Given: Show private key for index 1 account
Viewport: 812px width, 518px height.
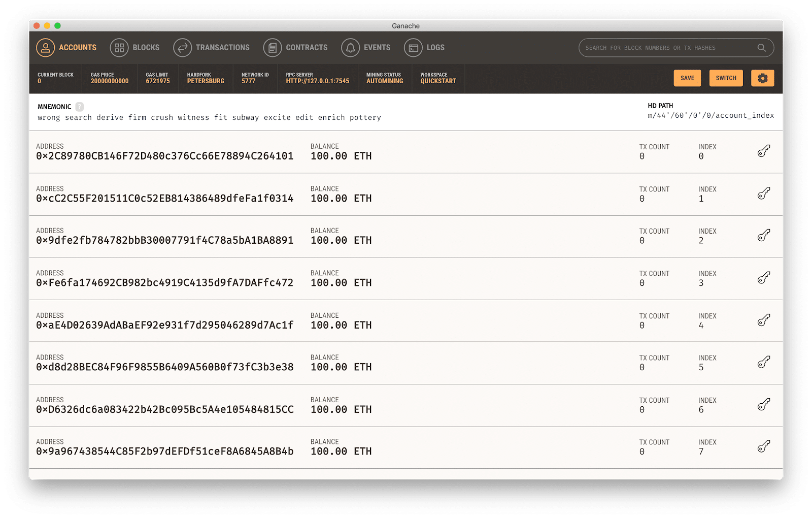Looking at the screenshot, I should coord(764,193).
